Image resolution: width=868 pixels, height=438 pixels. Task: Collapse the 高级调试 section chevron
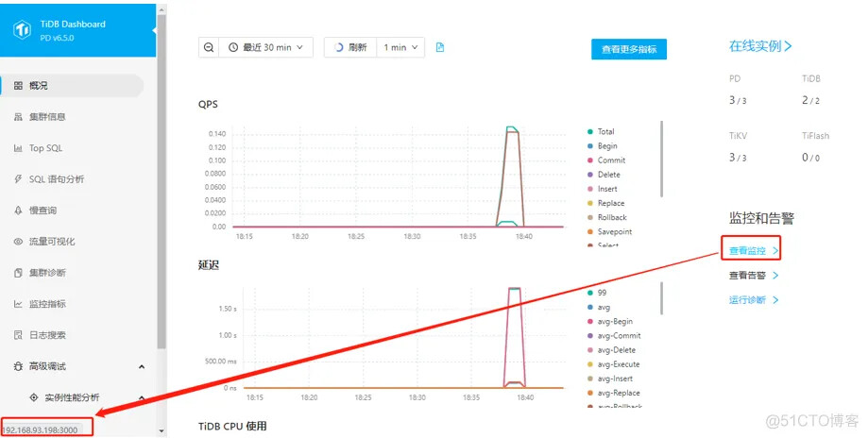[142, 366]
